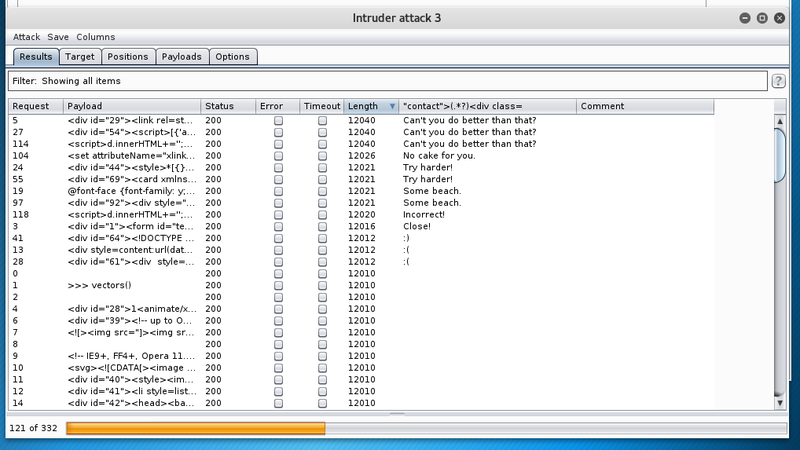Click the orange attack progress bar

pyautogui.click(x=195, y=428)
